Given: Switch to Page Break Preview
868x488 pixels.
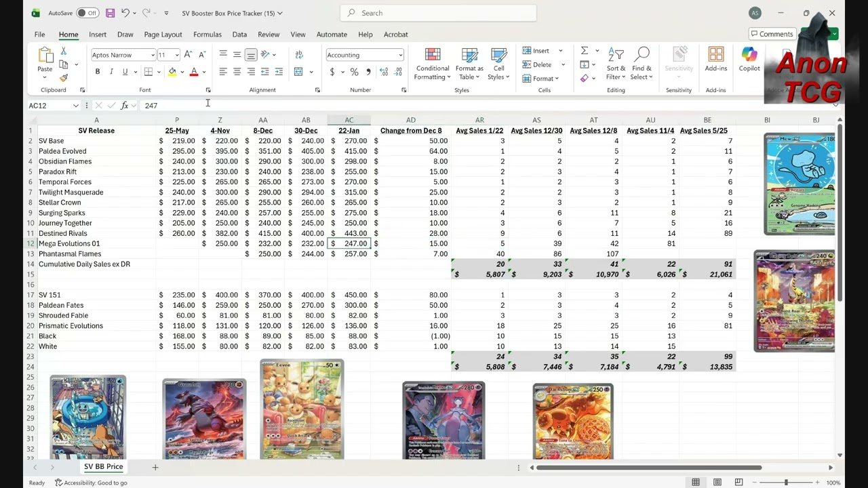Looking at the screenshot, I should (738, 483).
